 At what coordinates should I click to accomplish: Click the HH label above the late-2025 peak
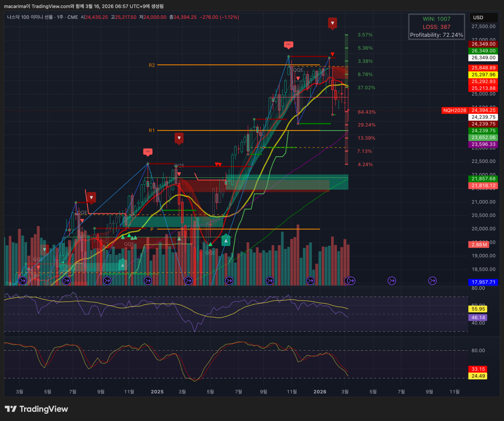[x=288, y=44]
